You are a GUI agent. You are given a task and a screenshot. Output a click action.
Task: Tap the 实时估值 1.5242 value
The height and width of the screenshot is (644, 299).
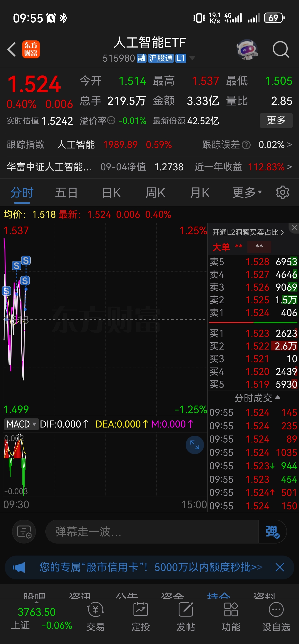pyautogui.click(x=57, y=121)
